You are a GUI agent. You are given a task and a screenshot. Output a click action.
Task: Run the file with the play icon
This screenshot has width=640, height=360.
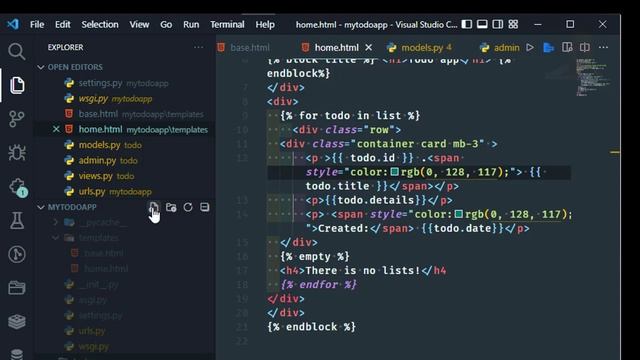[530, 48]
